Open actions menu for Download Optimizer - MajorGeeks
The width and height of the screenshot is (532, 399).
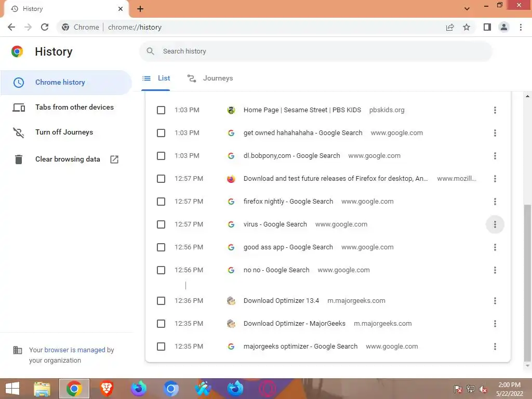(495, 324)
